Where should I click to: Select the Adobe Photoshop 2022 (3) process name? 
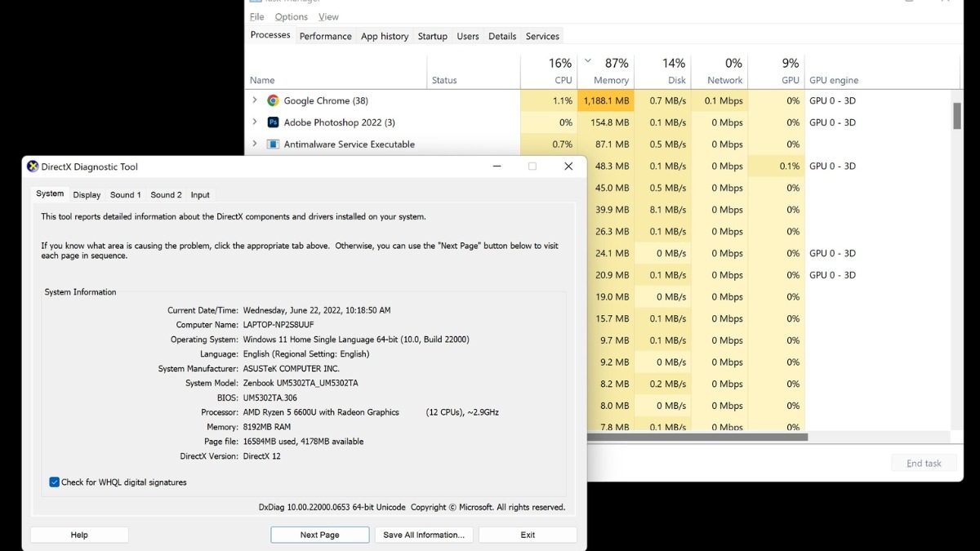point(339,122)
